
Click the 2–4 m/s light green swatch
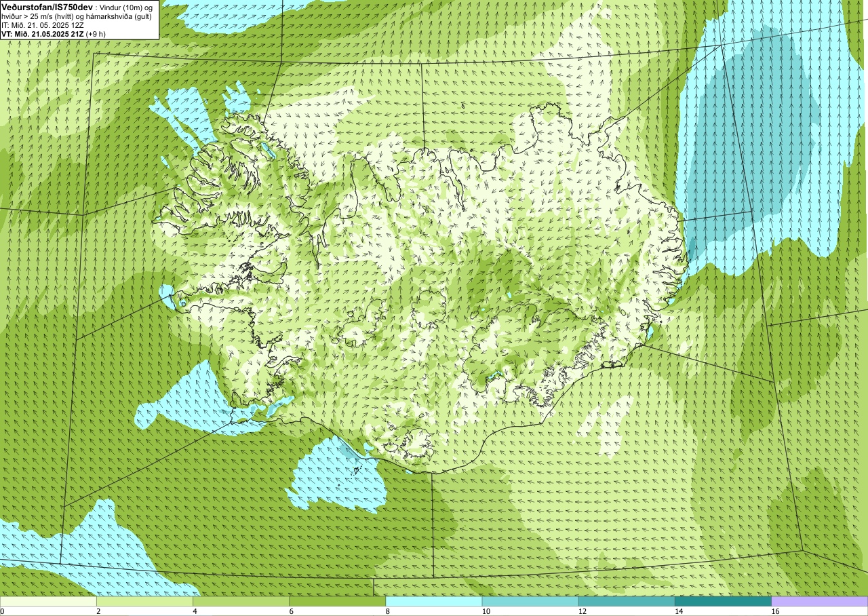point(144,601)
